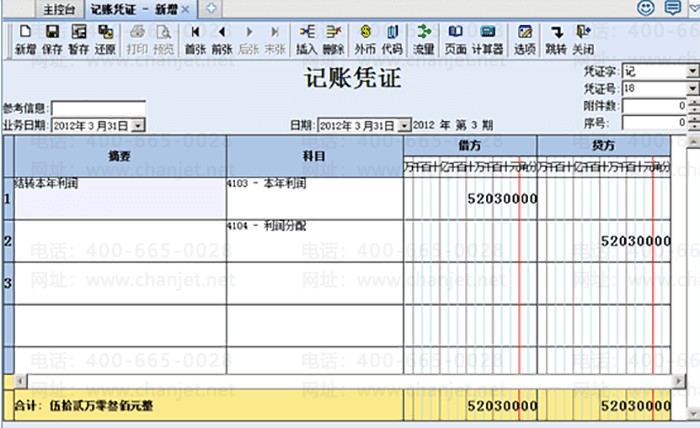Restore the voucher using the 还原 icon
The width and height of the screenshot is (700, 428).
[105, 39]
